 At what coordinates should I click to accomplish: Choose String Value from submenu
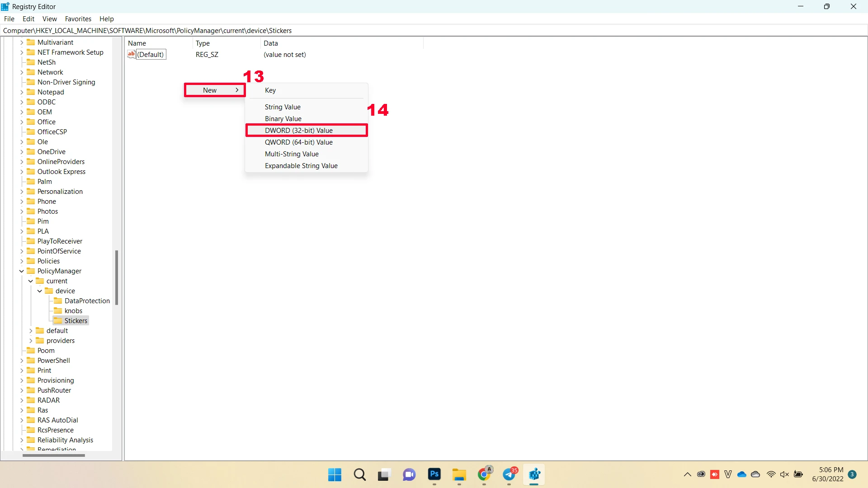tap(307, 107)
